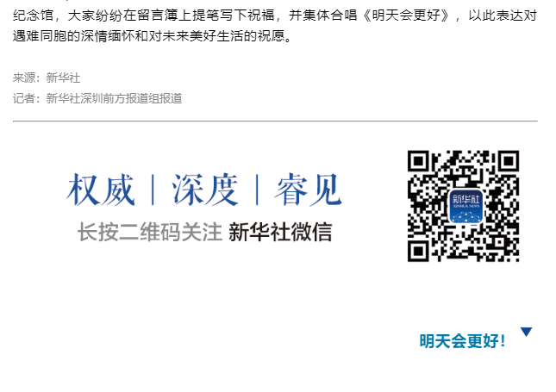Click the paragraph text starting with 遇难同胞
Viewport: 556px width, 392px height.
coord(152,36)
